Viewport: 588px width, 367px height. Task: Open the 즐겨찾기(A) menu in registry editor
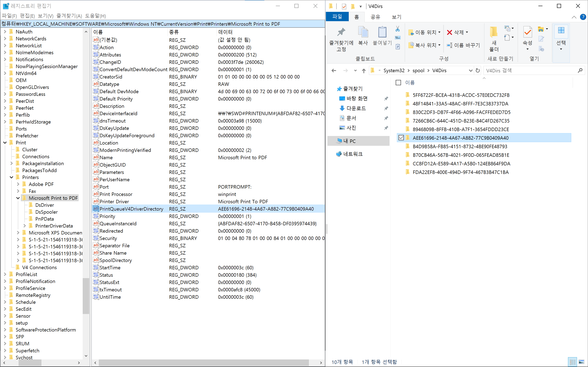coord(69,16)
